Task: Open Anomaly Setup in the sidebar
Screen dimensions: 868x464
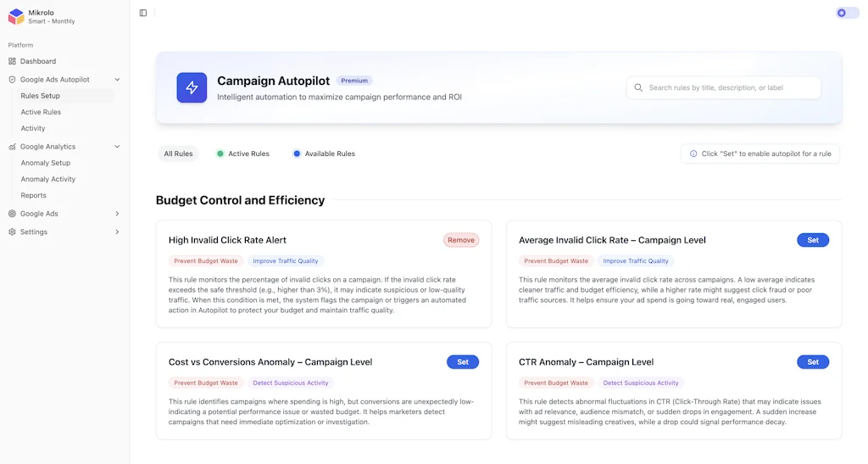Action: 46,163
